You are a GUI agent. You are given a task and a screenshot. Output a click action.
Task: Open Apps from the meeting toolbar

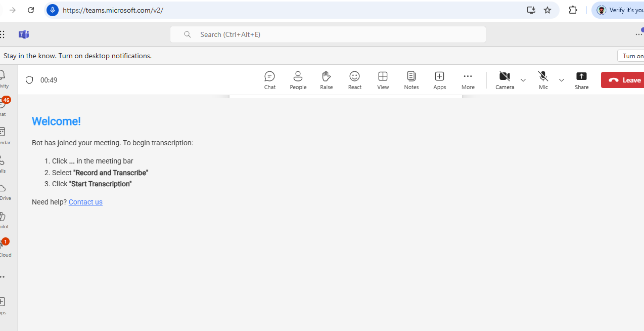click(x=439, y=79)
